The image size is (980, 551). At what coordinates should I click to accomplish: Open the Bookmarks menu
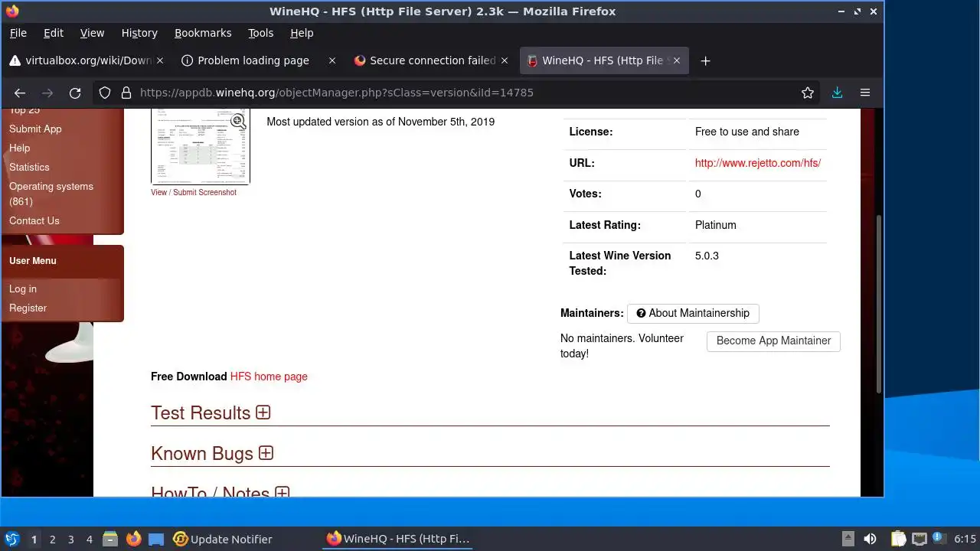coord(203,33)
